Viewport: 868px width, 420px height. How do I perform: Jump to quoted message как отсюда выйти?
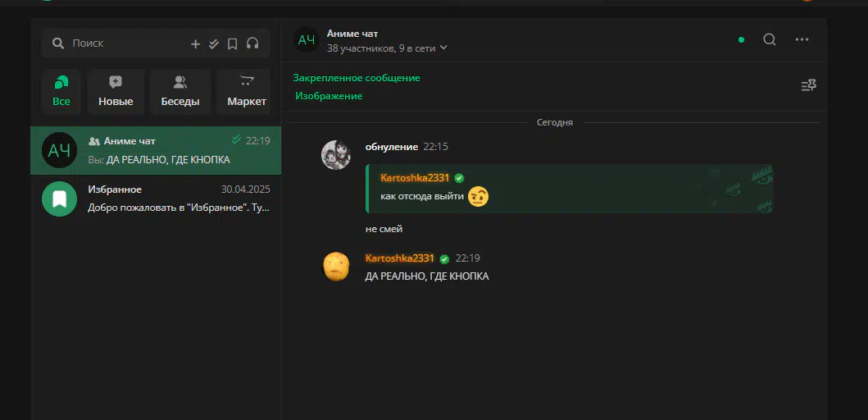pos(569,189)
